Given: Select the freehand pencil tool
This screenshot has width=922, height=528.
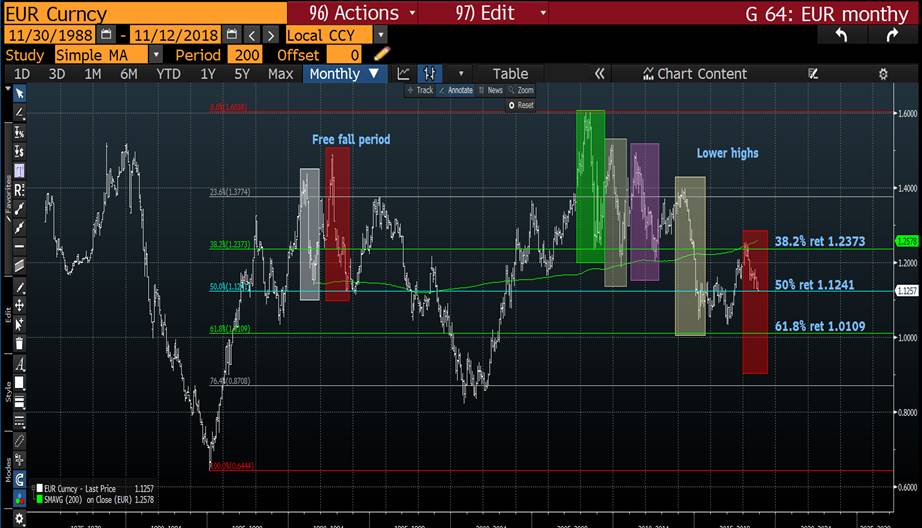Looking at the screenshot, I should tap(19, 288).
